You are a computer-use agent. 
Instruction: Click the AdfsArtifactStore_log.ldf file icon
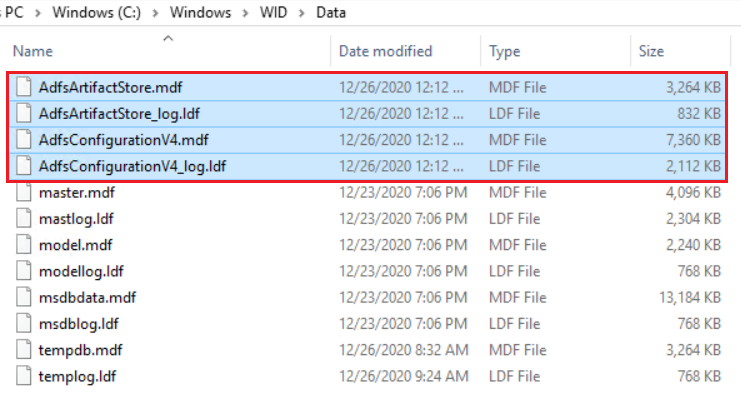(x=24, y=113)
